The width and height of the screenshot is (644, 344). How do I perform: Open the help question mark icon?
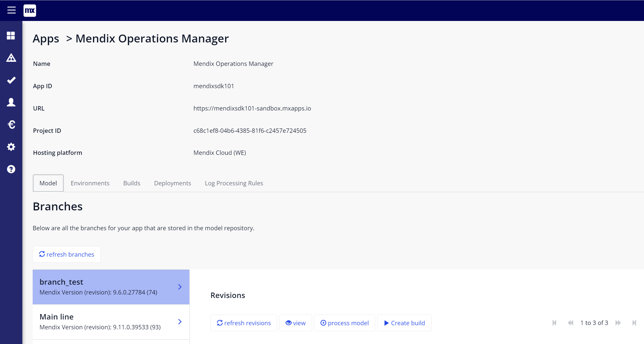click(11, 169)
